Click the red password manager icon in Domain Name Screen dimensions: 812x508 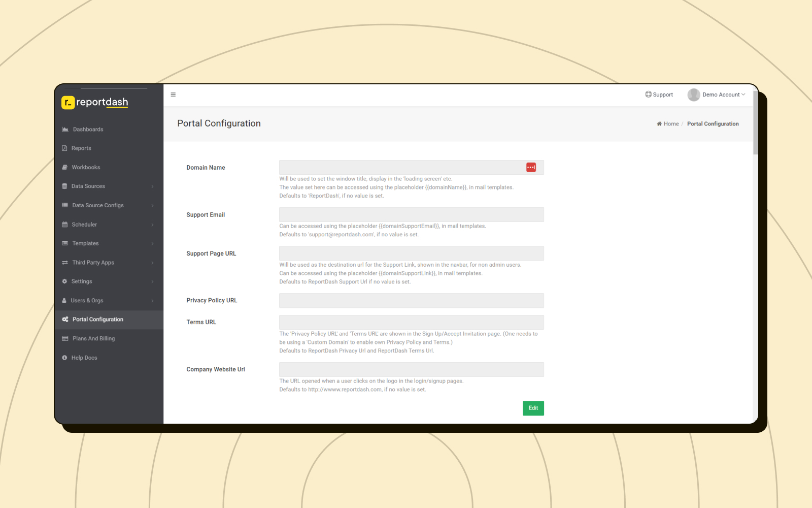click(x=531, y=168)
